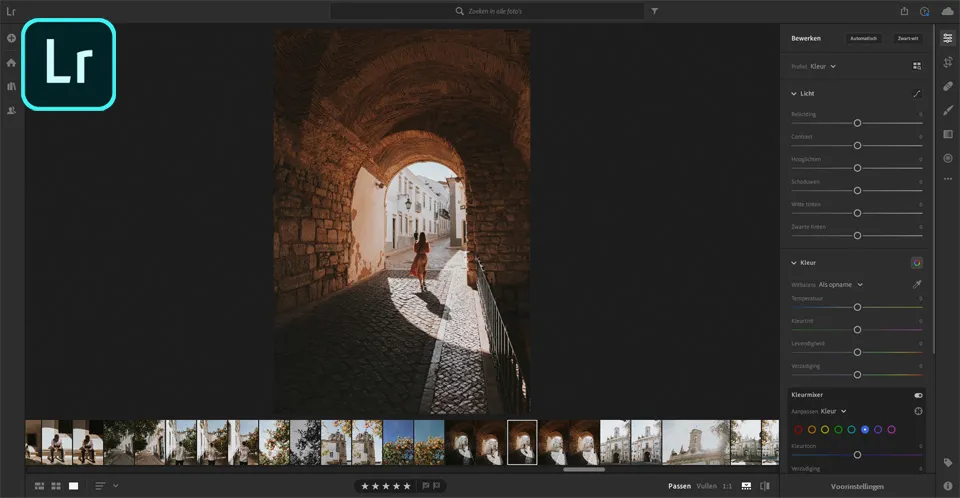Viewport: 960px width, 498px height.
Task: Open the Keywords tag panel icon
Action: pyautogui.click(x=948, y=462)
